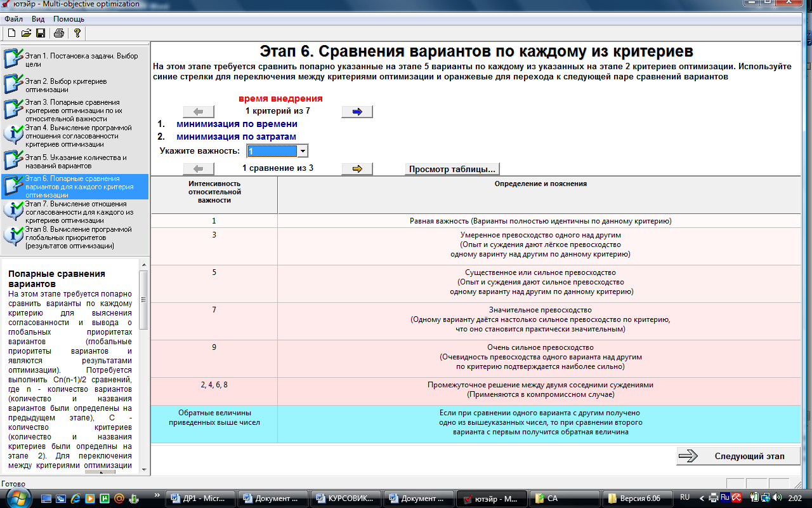Click Show desktop quick launch icon
812x508 pixels.
tap(47, 498)
